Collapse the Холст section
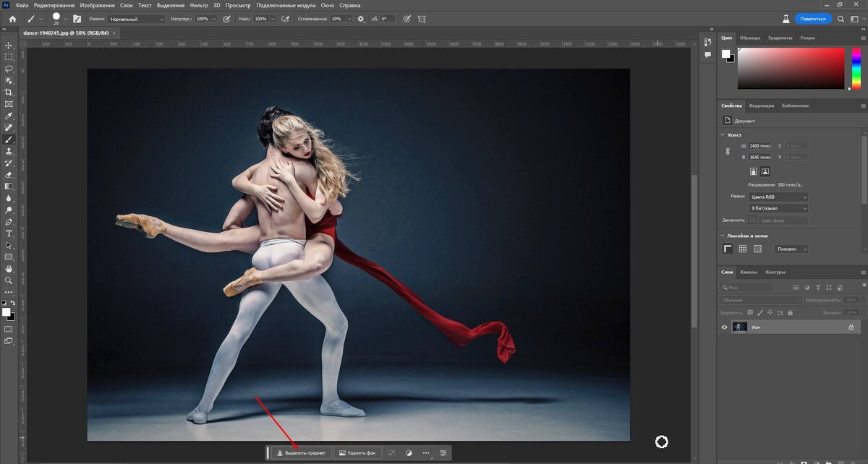Image resolution: width=868 pixels, height=464 pixels. [x=723, y=134]
